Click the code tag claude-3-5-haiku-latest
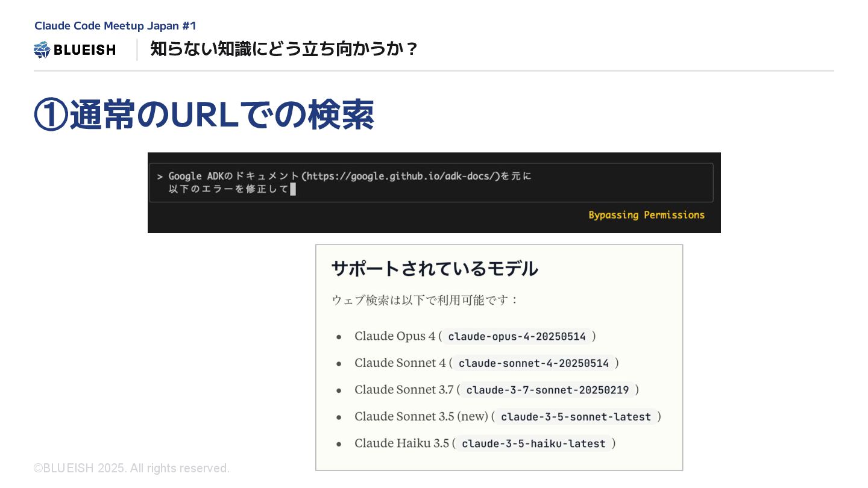This screenshot has width=868, height=488. [x=533, y=444]
